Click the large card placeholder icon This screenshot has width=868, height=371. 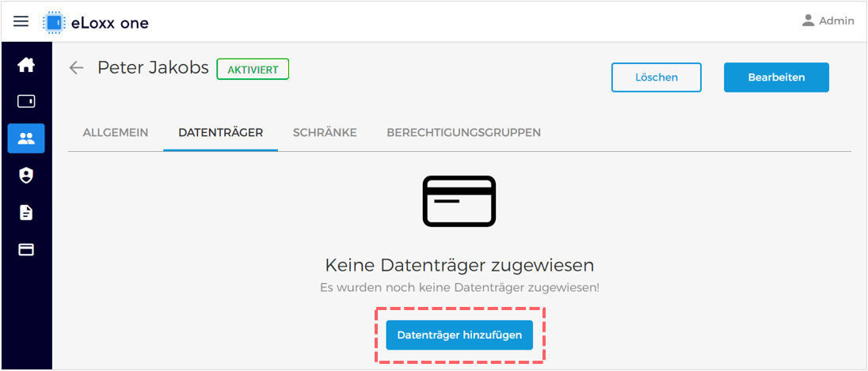459,201
